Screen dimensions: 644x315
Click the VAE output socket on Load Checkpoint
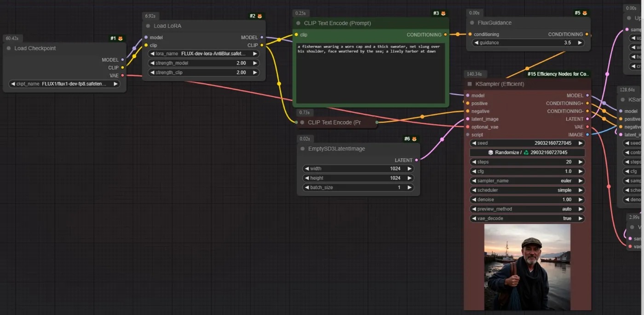[x=122, y=76]
